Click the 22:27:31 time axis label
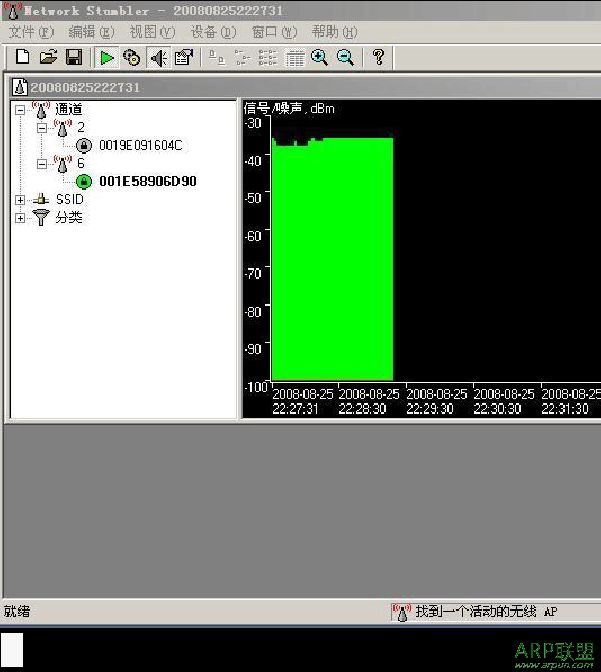 295,409
